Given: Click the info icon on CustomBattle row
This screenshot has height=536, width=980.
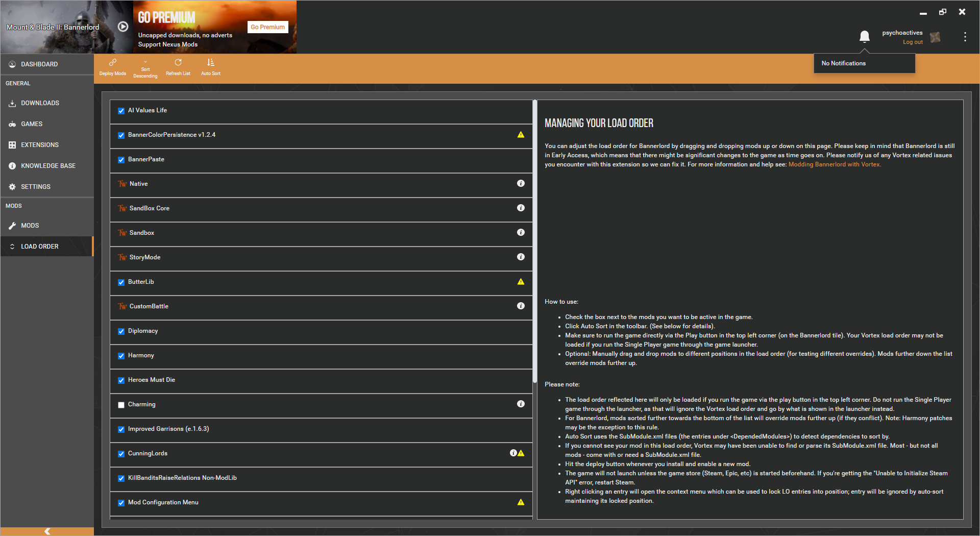Looking at the screenshot, I should (521, 306).
